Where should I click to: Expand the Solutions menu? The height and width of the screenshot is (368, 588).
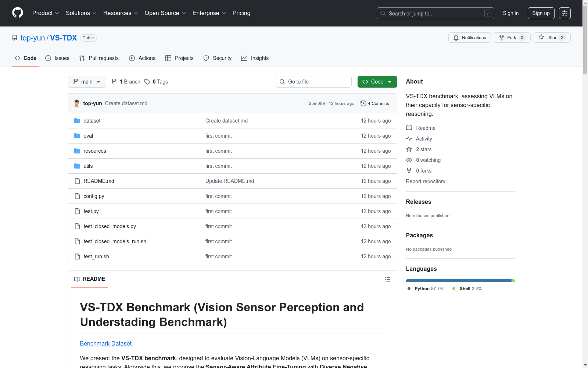[x=81, y=13]
